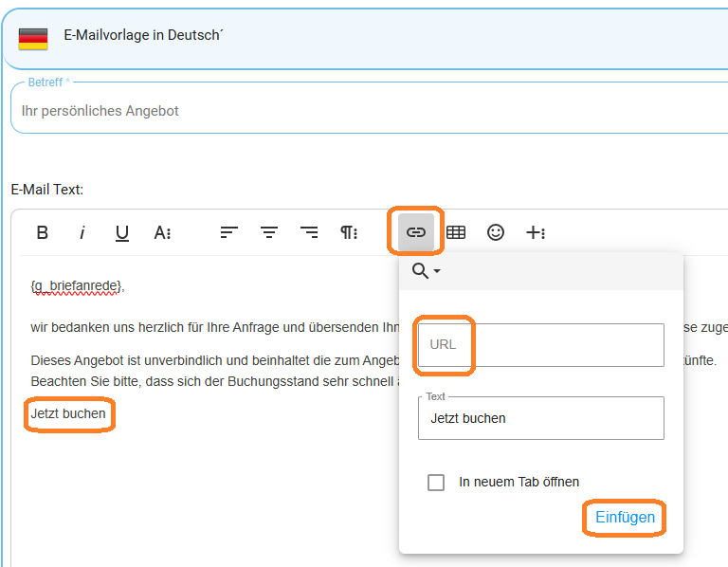Open more insert options plus icon
The width and height of the screenshot is (728, 567).
click(536, 232)
